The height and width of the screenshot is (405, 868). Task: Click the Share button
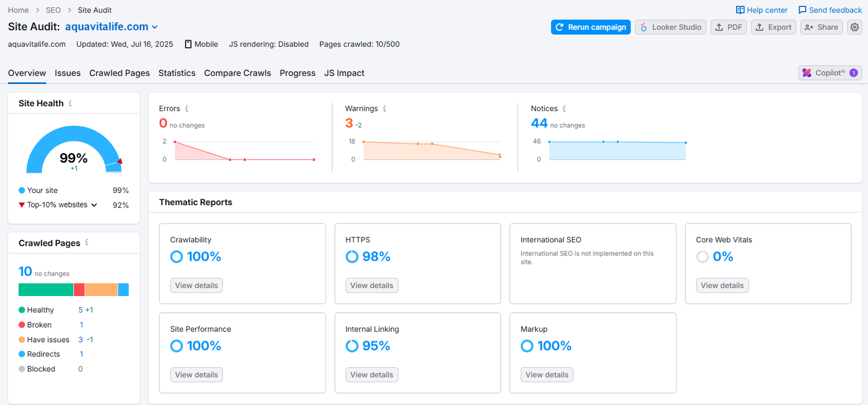point(821,27)
